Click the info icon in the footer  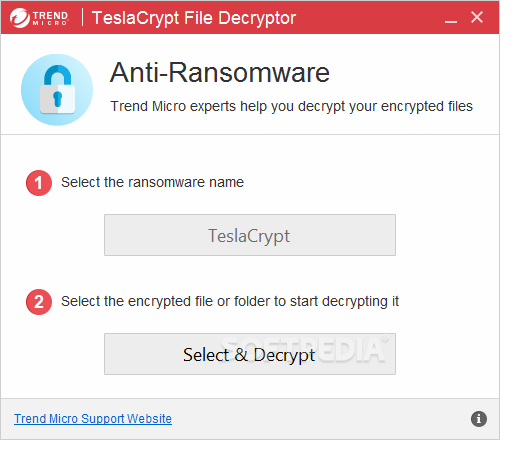(479, 419)
